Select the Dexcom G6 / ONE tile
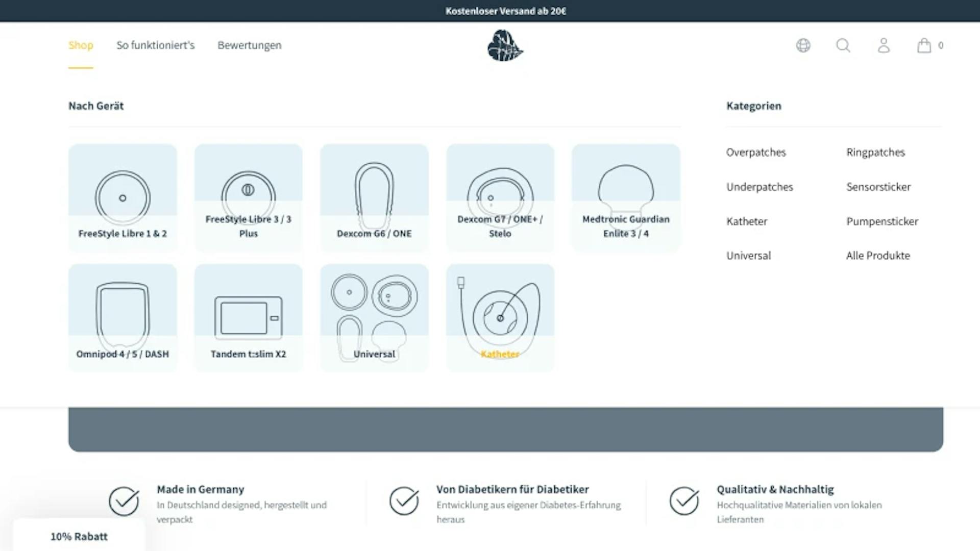Screen dimensions: 980x551 coord(374,198)
